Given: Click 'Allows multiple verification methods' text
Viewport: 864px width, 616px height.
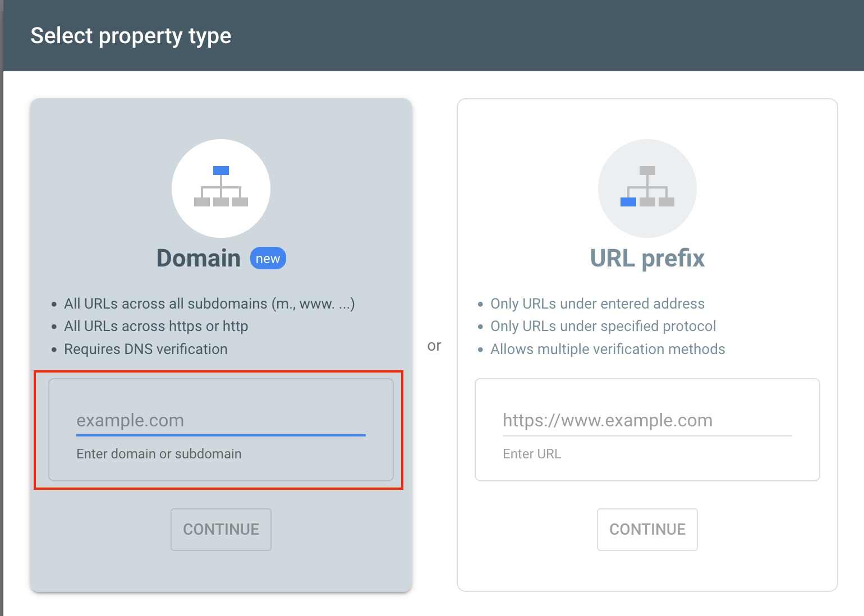Looking at the screenshot, I should (x=608, y=349).
